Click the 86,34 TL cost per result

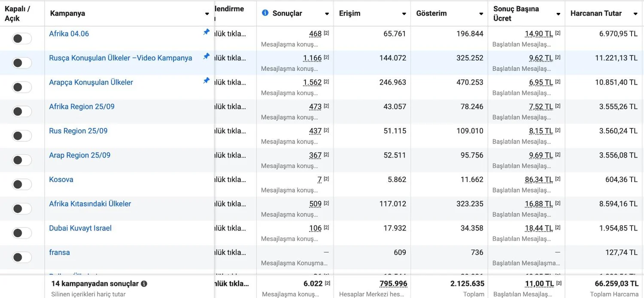click(539, 179)
